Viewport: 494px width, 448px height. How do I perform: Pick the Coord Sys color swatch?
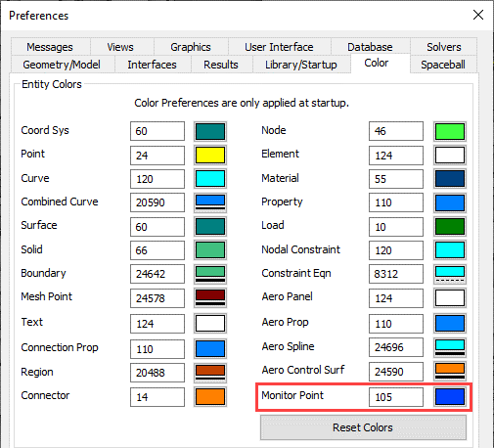pos(210,131)
